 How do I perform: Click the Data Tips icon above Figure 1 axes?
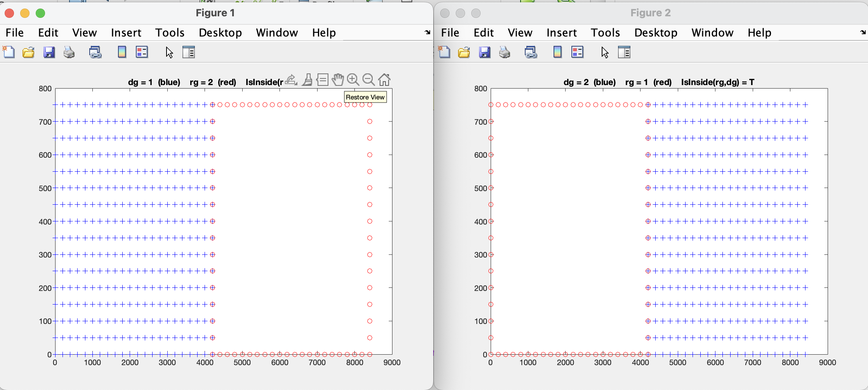(322, 80)
